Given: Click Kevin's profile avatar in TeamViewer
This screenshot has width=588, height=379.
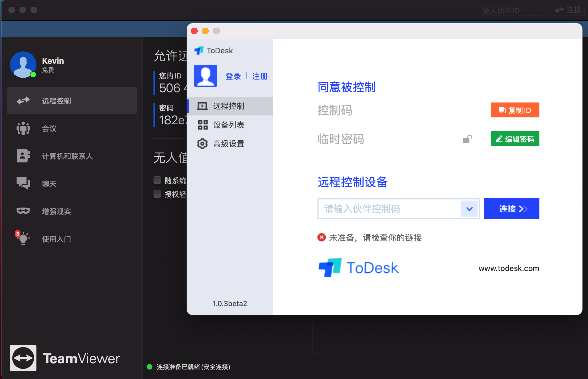Looking at the screenshot, I should pos(23,65).
